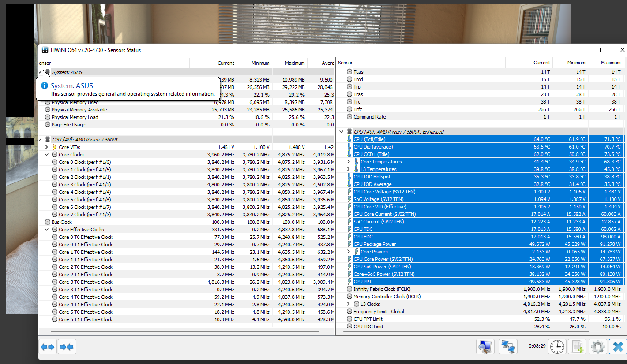Expand the Core VIDs group
Image resolution: width=627 pixels, height=364 pixels.
47,147
